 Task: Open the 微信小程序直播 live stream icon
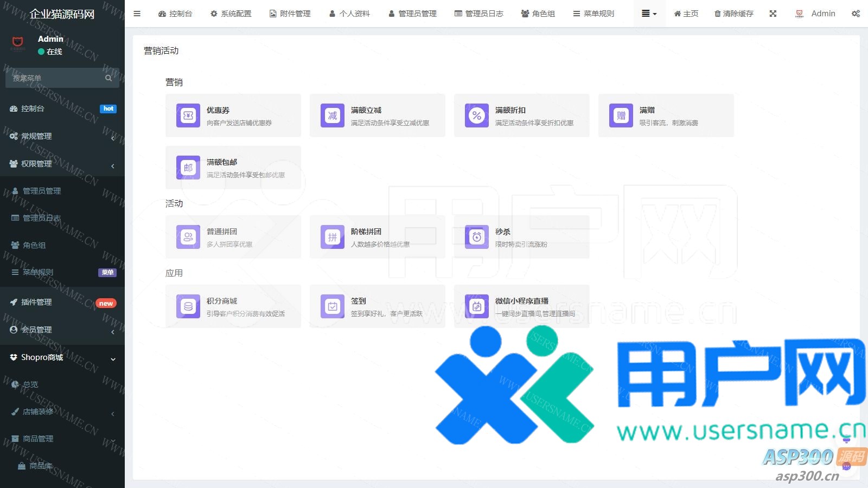(x=477, y=306)
